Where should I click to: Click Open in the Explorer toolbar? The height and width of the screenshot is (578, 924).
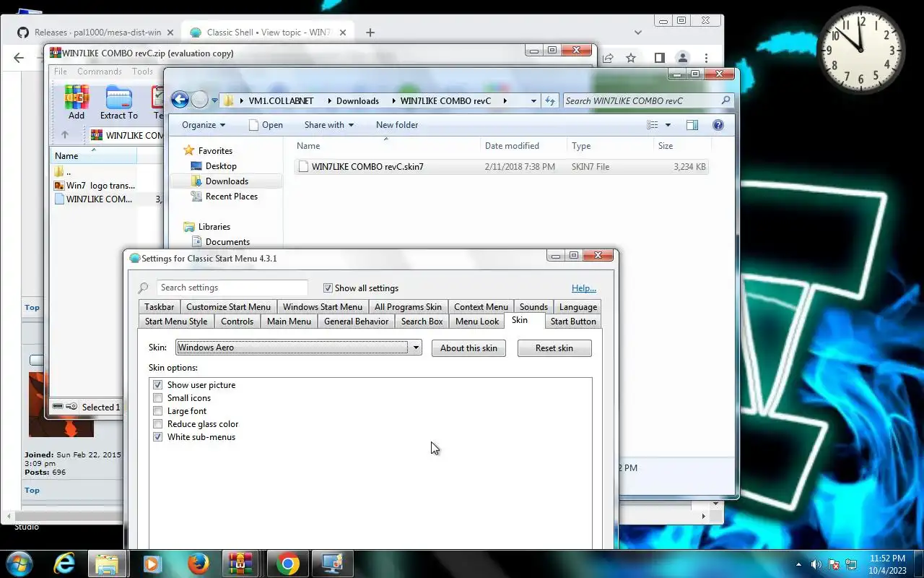(x=265, y=125)
